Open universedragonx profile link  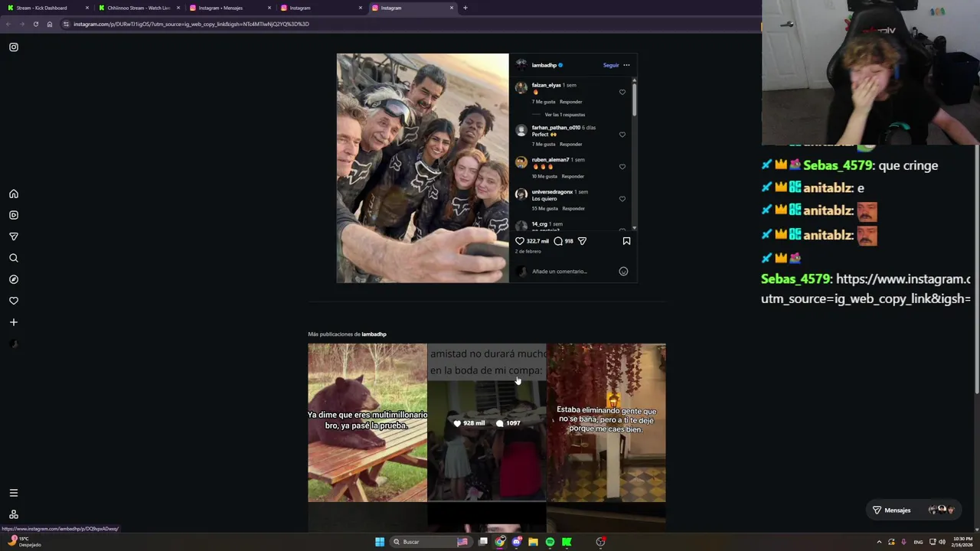point(552,192)
